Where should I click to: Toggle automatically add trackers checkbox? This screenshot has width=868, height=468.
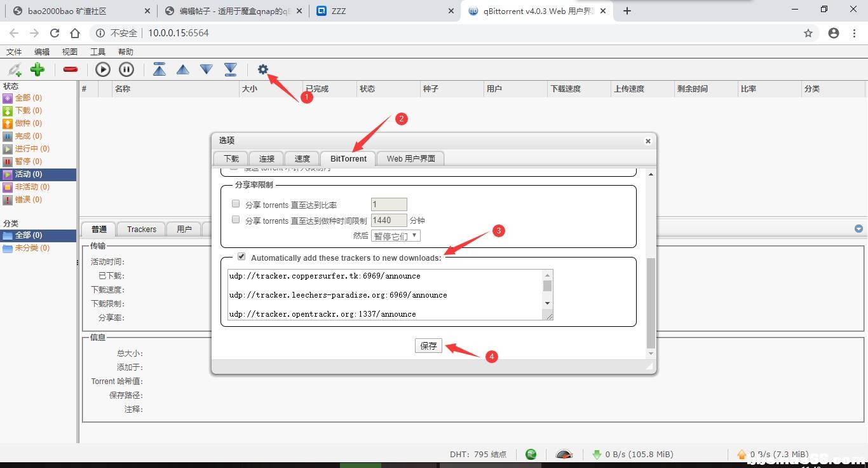pyautogui.click(x=241, y=257)
